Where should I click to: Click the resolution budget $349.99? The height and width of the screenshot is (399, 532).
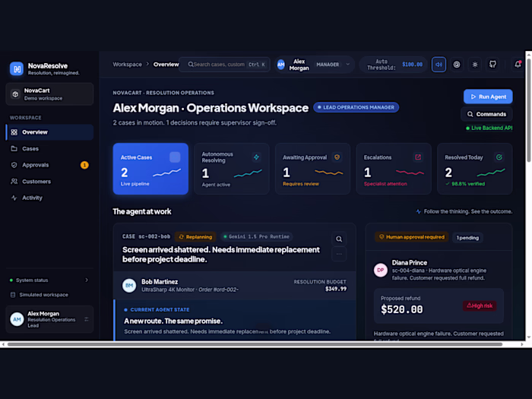click(336, 289)
